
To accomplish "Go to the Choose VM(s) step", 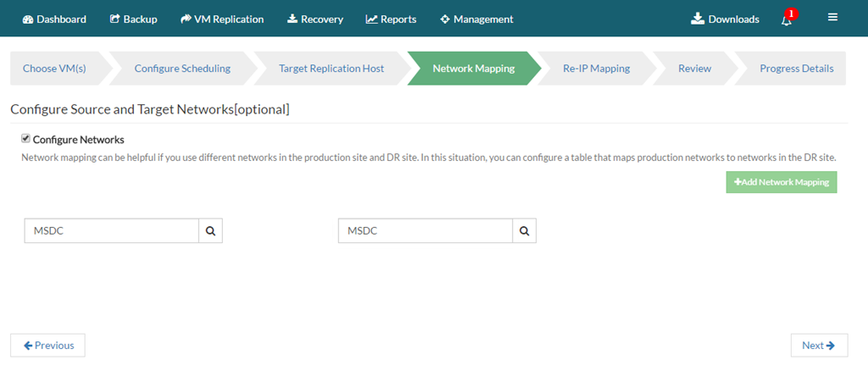I will [54, 69].
